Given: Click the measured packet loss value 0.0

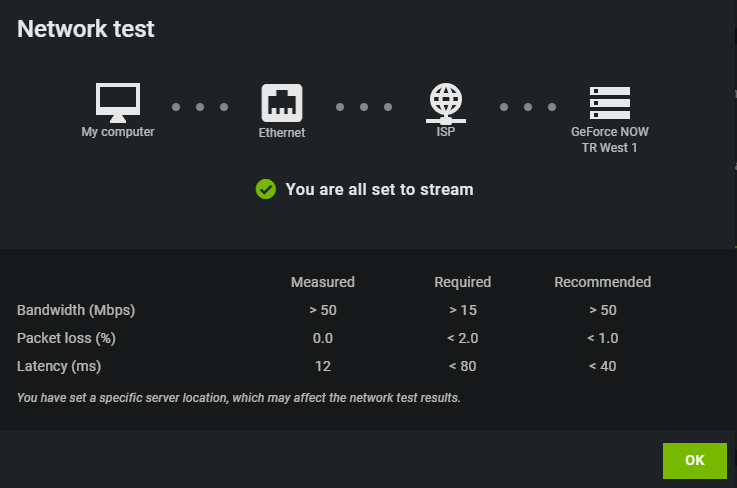Looking at the screenshot, I should tap(323, 338).
